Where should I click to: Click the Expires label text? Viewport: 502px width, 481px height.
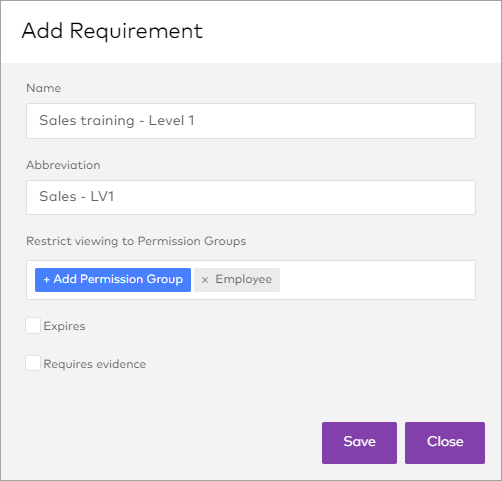tap(64, 326)
